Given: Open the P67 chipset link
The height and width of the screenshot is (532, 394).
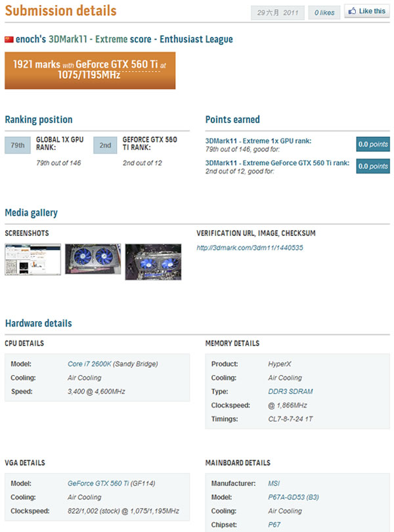Looking at the screenshot, I should point(274,525).
